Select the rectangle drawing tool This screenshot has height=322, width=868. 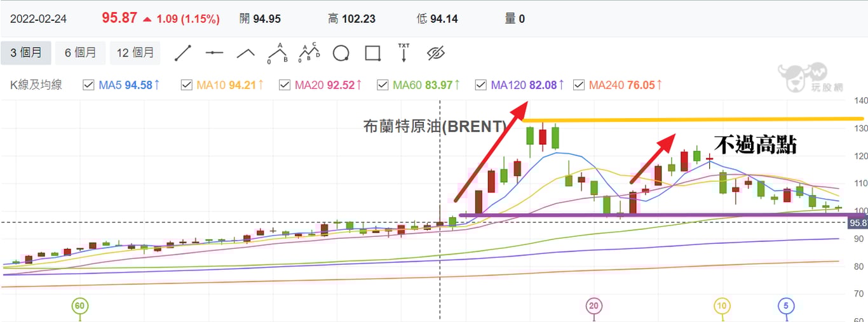click(372, 53)
